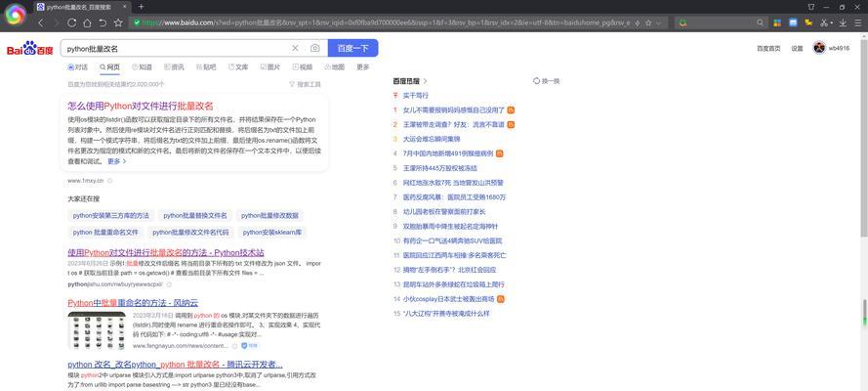Click related search python安装sklearn库

tap(271, 232)
